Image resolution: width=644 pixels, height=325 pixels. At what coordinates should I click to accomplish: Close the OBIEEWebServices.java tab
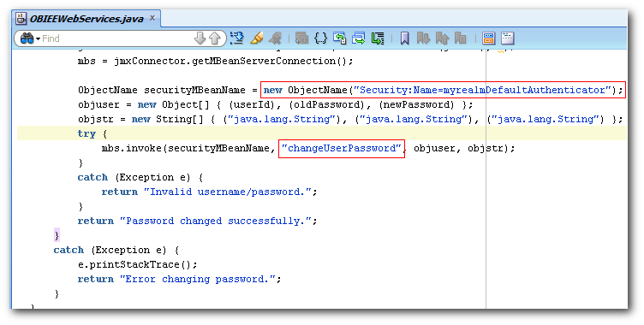152,18
